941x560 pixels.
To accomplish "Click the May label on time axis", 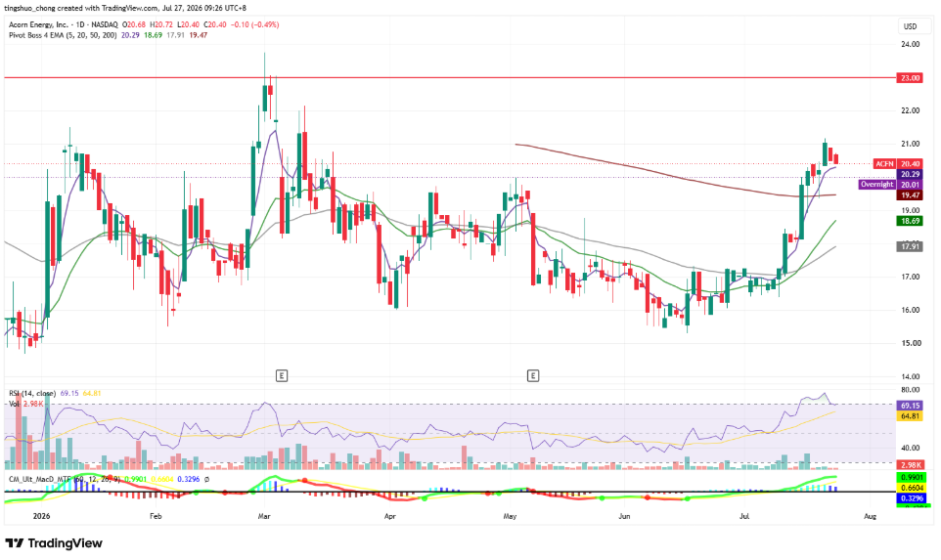I will (510, 516).
